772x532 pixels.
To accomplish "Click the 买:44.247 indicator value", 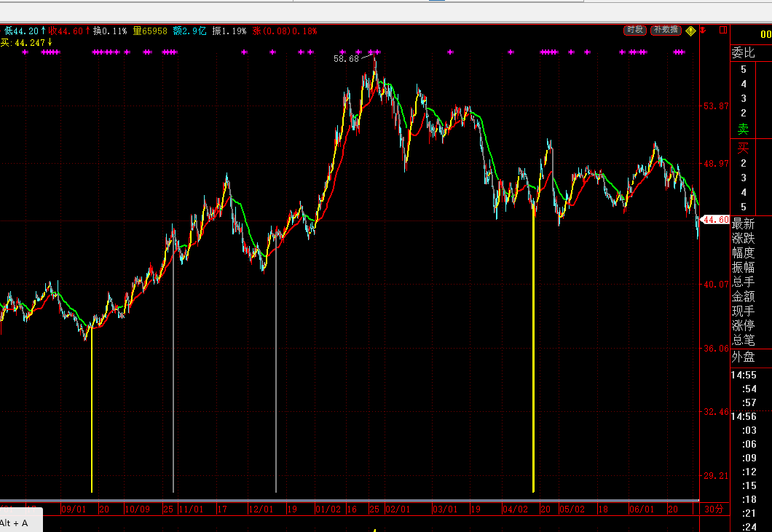I will pyautogui.click(x=26, y=43).
